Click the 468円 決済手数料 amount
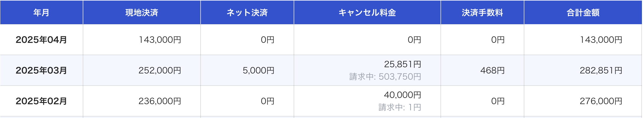The width and height of the screenshot is (644, 118). (492, 71)
